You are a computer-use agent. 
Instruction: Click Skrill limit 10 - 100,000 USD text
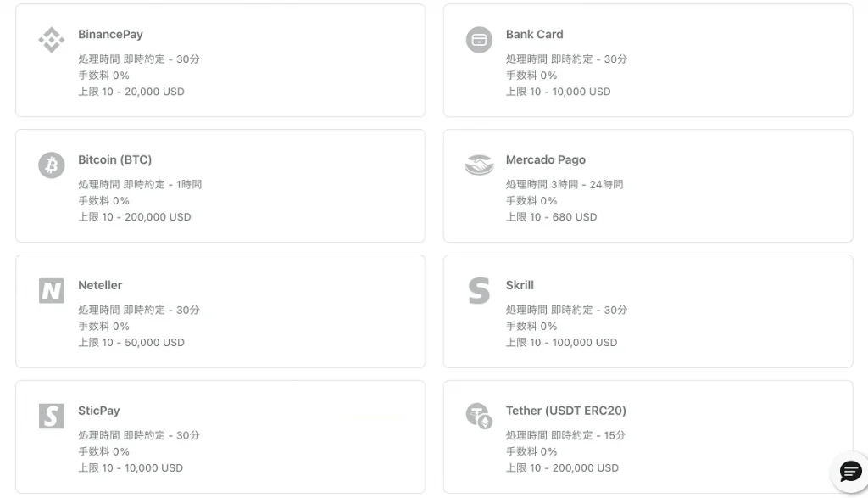(561, 343)
